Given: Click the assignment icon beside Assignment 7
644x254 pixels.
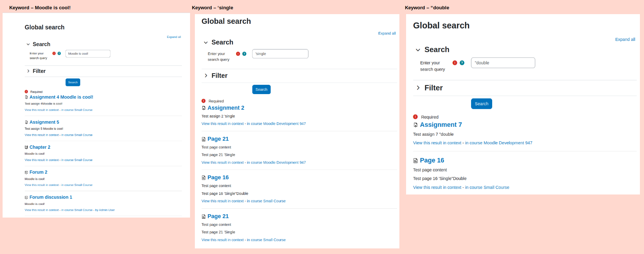Looking at the screenshot, I should (416, 125).
